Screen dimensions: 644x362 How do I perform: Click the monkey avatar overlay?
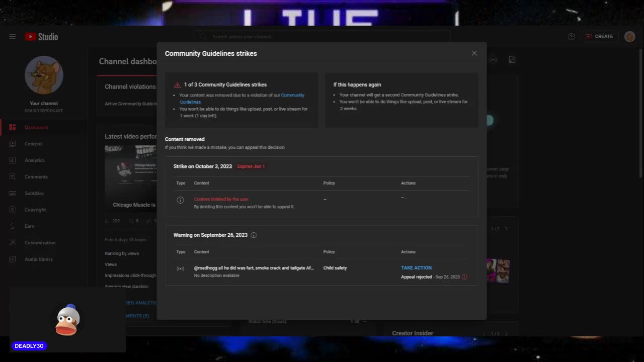[67, 320]
